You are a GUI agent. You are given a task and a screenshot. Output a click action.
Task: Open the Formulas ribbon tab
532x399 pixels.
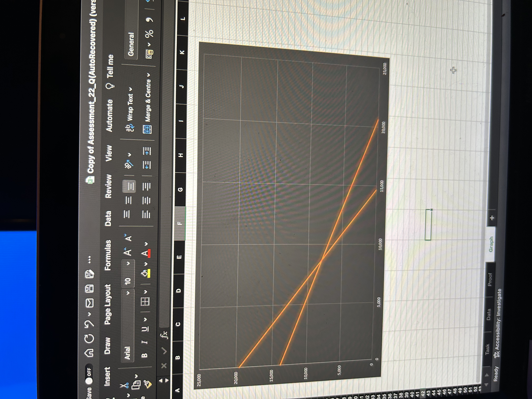(108, 255)
